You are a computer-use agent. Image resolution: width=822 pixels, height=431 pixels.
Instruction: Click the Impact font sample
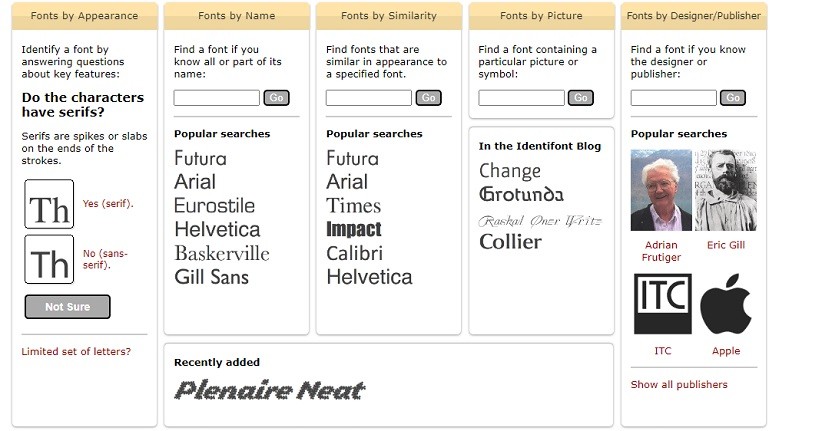click(x=354, y=229)
